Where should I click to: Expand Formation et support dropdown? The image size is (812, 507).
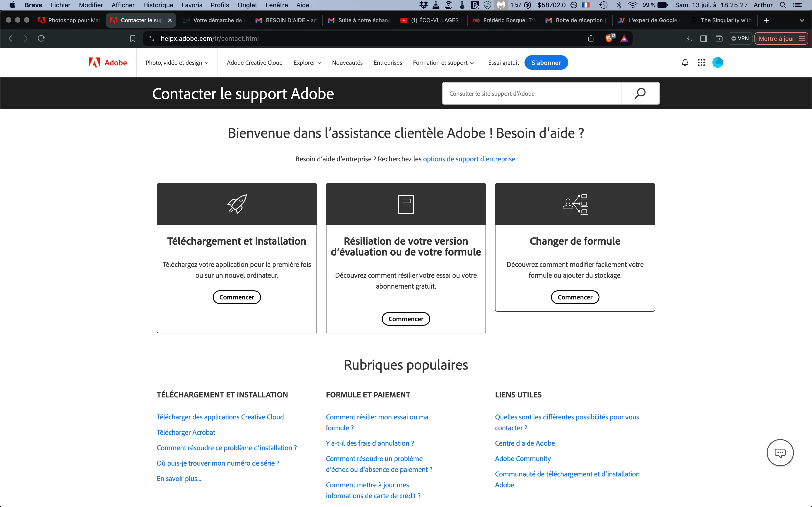[443, 63]
